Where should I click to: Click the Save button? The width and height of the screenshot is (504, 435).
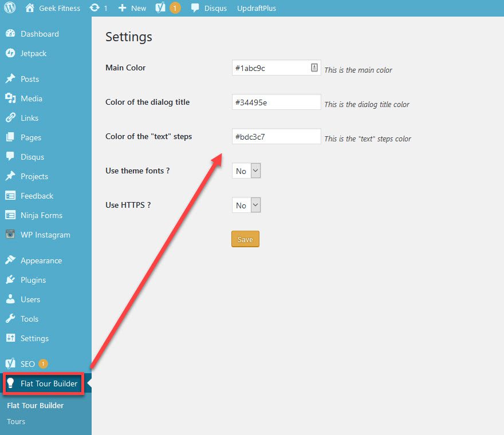[x=245, y=239]
